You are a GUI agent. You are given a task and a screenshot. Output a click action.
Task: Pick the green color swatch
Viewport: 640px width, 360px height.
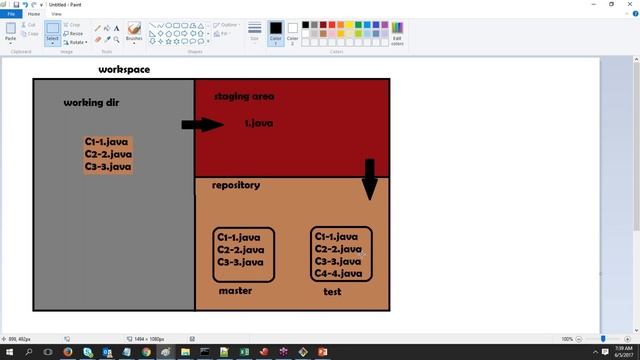click(358, 25)
